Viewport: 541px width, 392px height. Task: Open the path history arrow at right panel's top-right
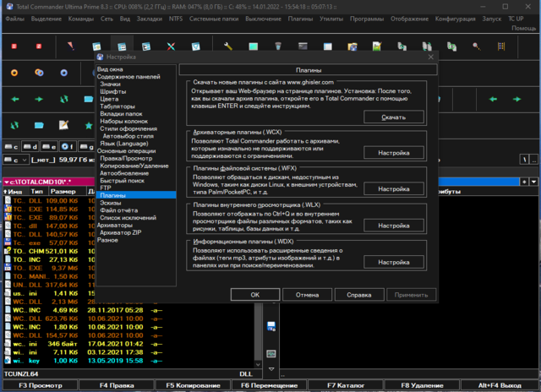pyautogui.click(x=534, y=182)
